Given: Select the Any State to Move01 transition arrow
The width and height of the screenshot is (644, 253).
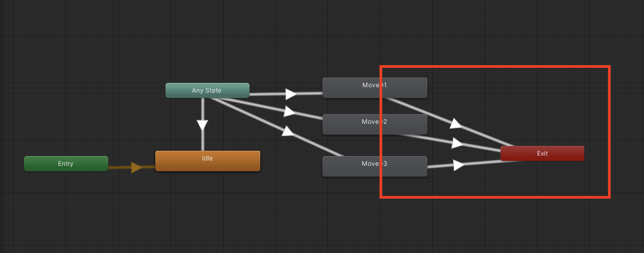Looking at the screenshot, I should pos(290,94).
